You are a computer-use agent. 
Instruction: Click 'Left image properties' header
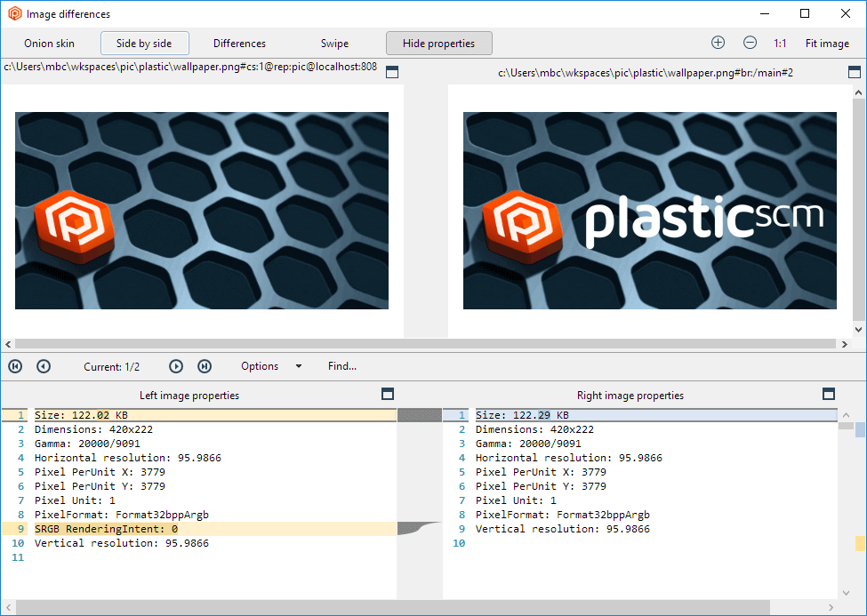tap(189, 396)
